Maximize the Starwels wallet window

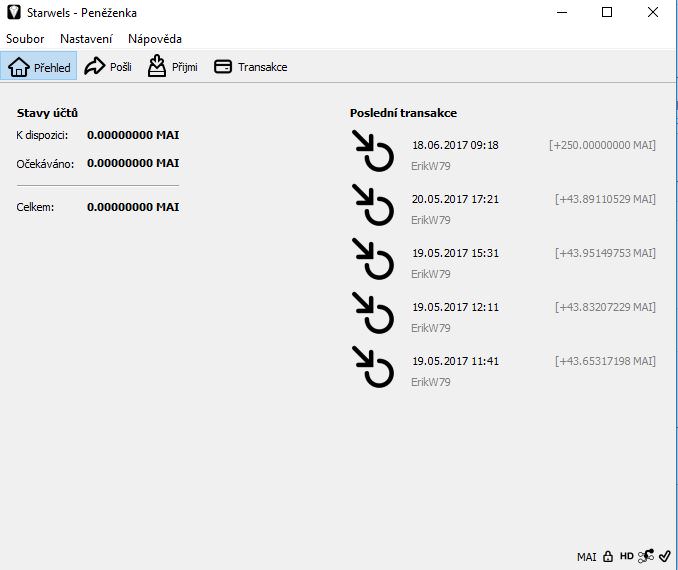[607, 12]
